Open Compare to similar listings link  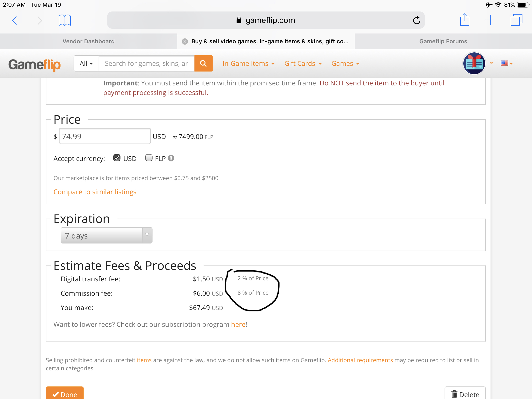coord(95,192)
